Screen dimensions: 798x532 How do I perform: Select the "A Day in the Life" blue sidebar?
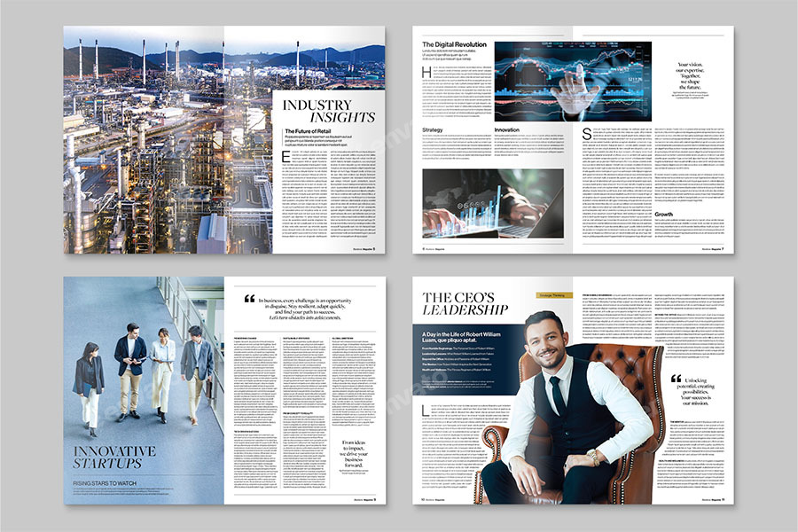click(x=461, y=355)
